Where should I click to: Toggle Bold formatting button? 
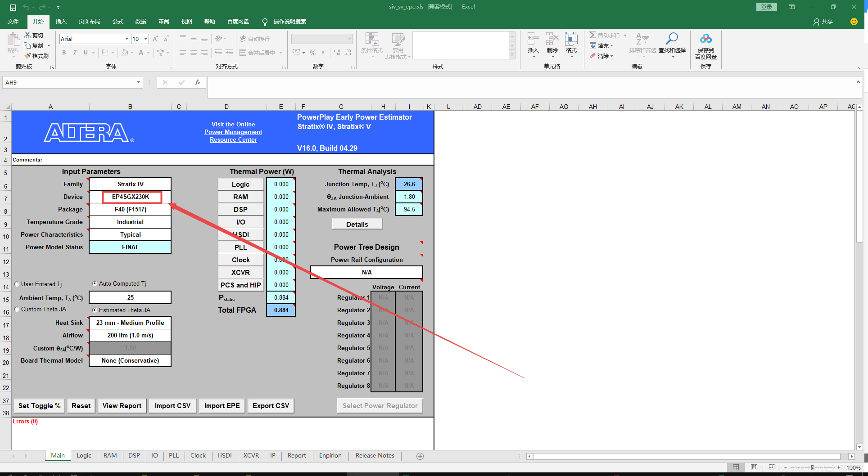pyautogui.click(x=64, y=53)
